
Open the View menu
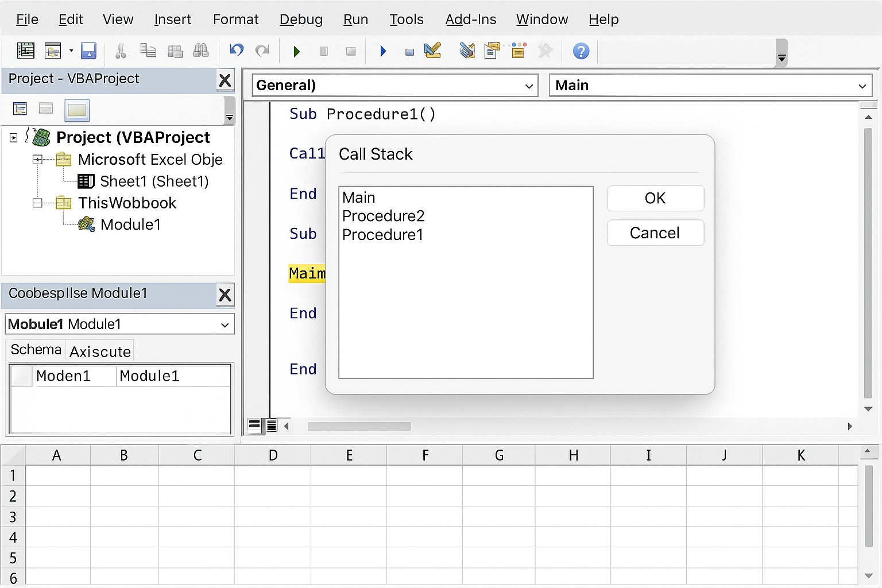coord(118,20)
